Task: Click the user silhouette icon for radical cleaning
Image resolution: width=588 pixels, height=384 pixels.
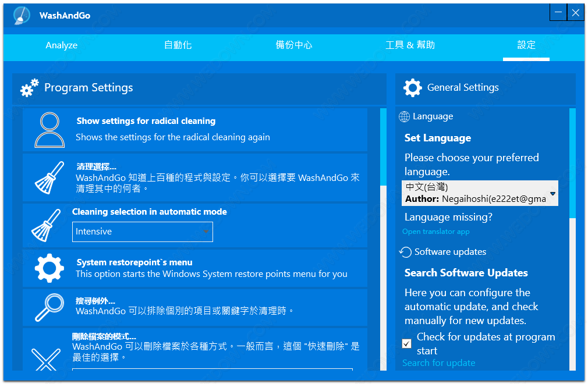Action: 49,130
